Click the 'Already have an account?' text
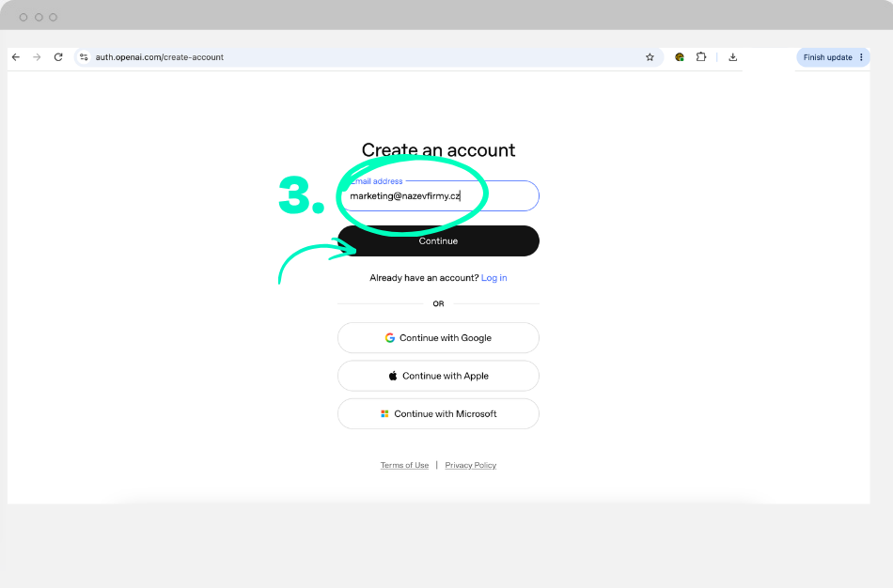 tap(424, 278)
